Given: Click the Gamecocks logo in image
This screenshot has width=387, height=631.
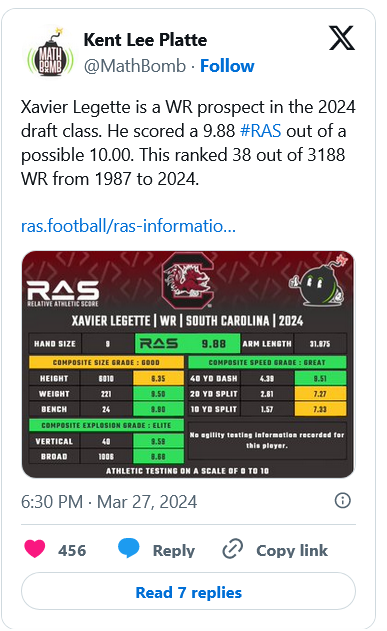Looking at the screenshot, I should [x=187, y=280].
